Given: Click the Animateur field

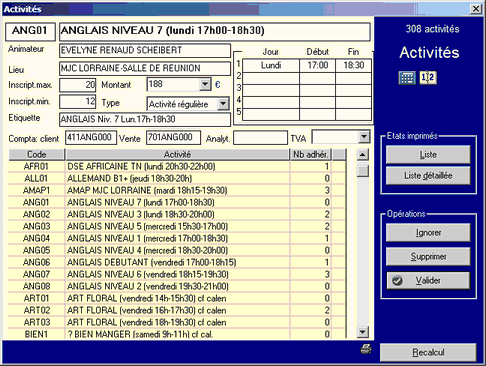Looking at the screenshot, I should [x=145, y=50].
